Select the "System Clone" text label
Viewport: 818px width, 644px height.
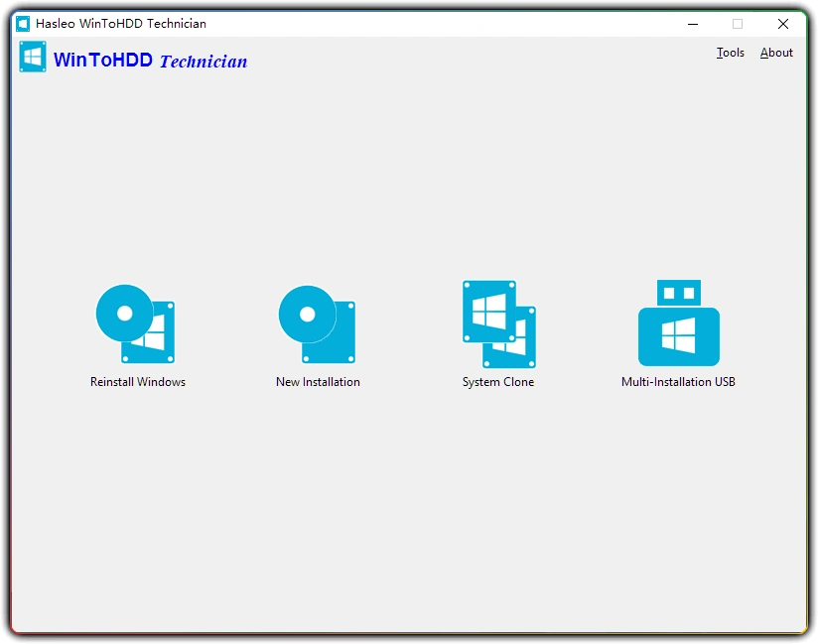coord(497,380)
